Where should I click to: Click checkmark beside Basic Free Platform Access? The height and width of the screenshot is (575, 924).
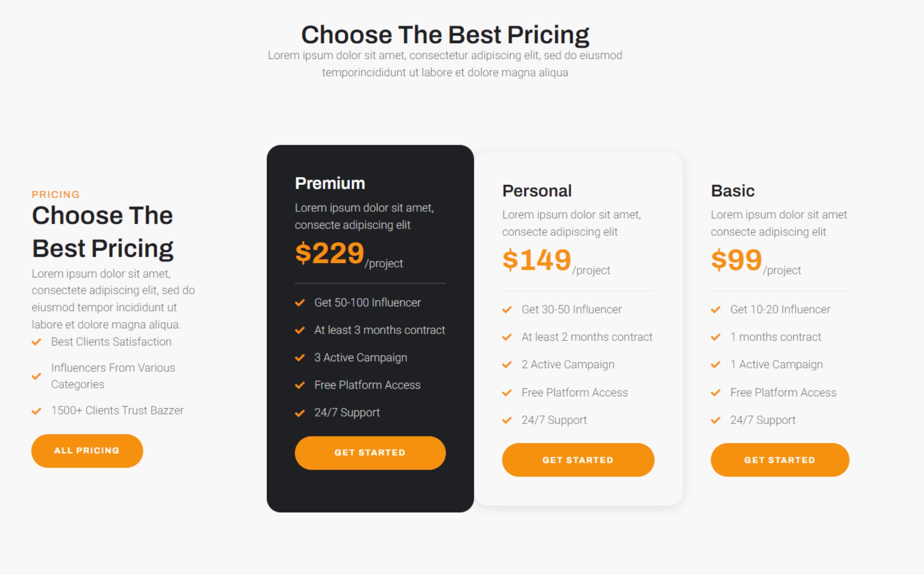[x=716, y=393]
